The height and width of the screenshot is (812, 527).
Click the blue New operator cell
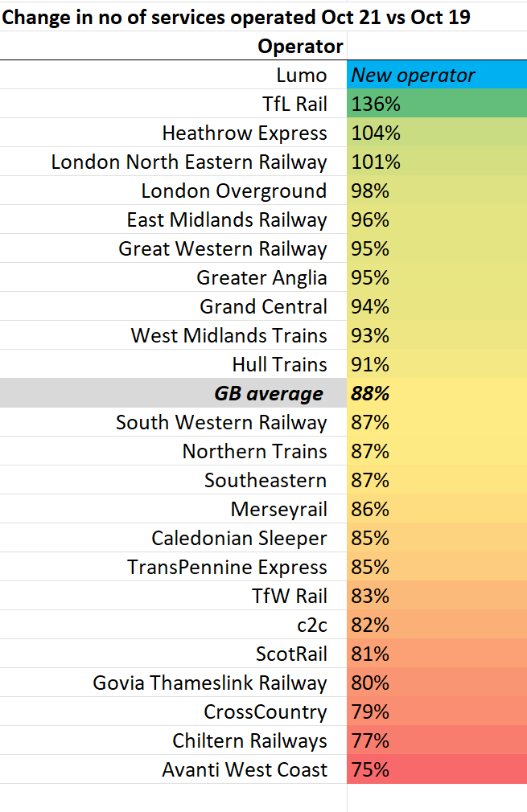(437, 75)
